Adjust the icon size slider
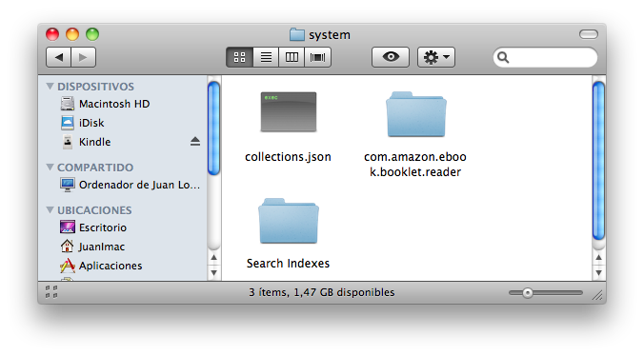644x356 pixels. pyautogui.click(x=528, y=293)
